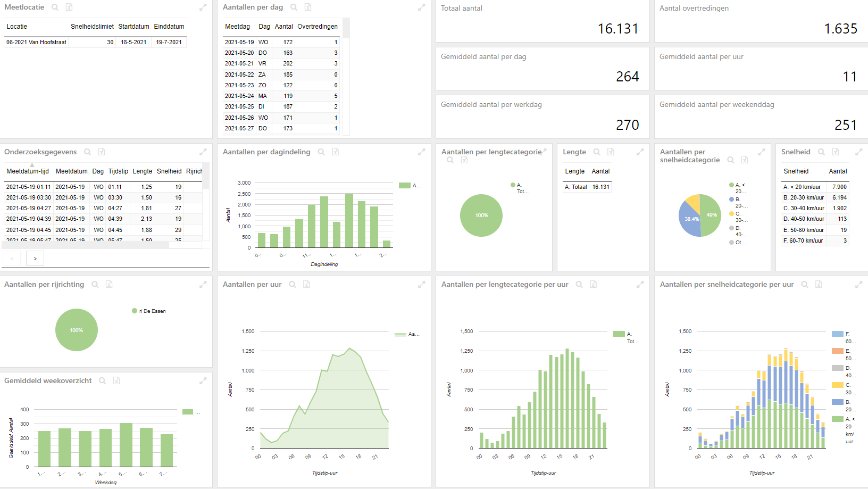The image size is (868, 489).
Task: Search in the Aantallen per uur panel
Action: click(293, 285)
